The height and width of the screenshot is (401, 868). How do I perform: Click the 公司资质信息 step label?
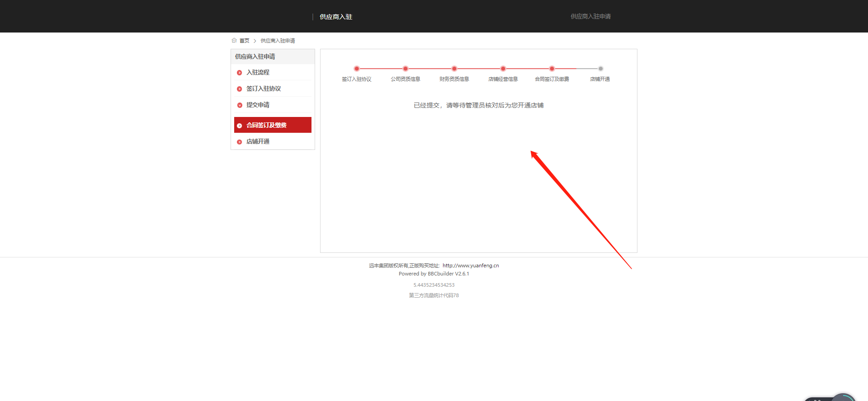point(406,79)
